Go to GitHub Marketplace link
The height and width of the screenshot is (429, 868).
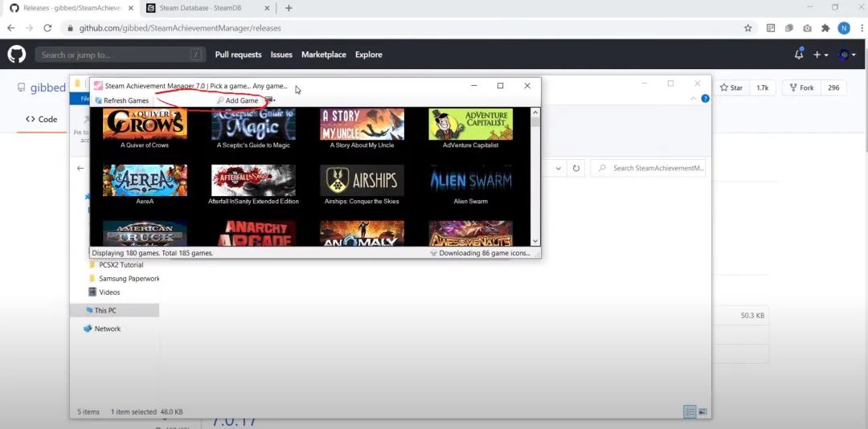[323, 55]
